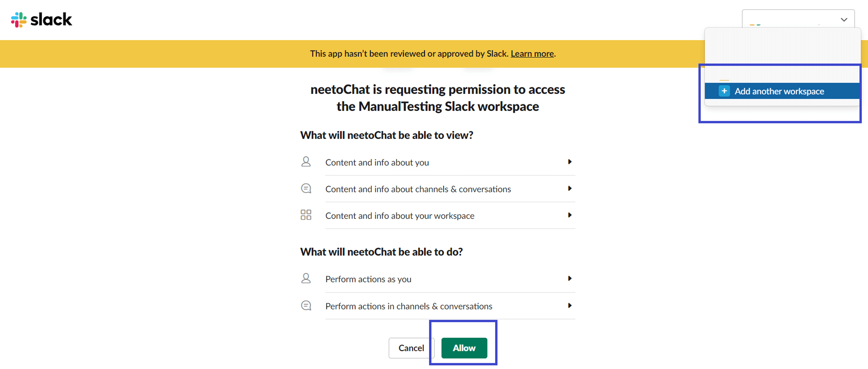Open the workspace selector chevron at top right
This screenshot has height=369, width=868.
pos(844,20)
